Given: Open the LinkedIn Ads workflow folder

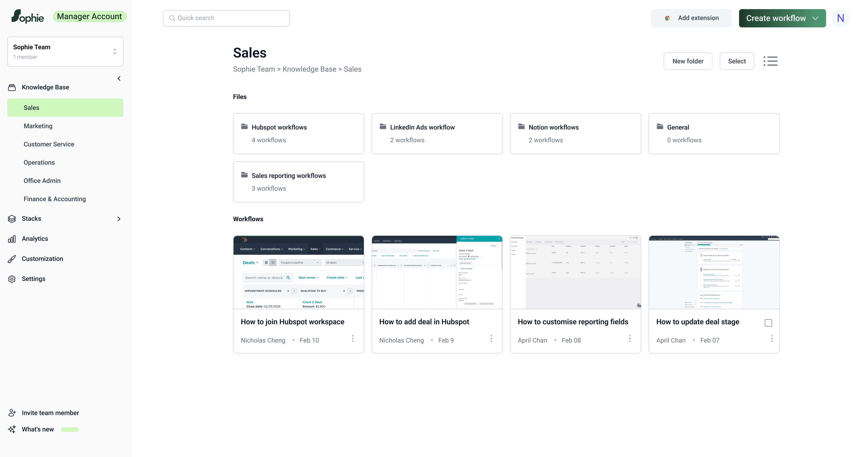Looking at the screenshot, I should coord(437,134).
